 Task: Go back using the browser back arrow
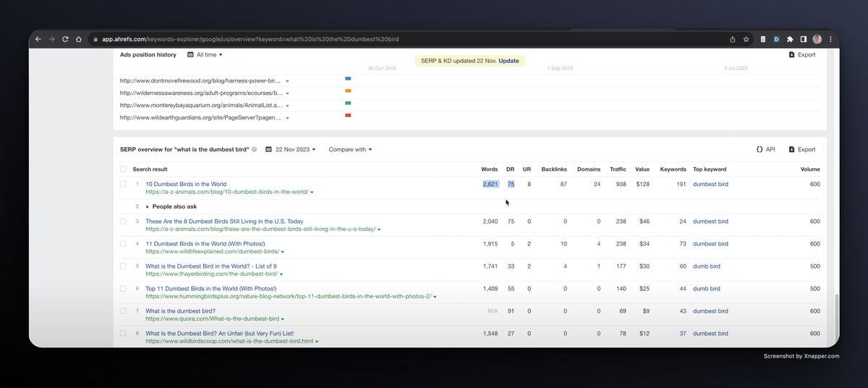coord(38,39)
